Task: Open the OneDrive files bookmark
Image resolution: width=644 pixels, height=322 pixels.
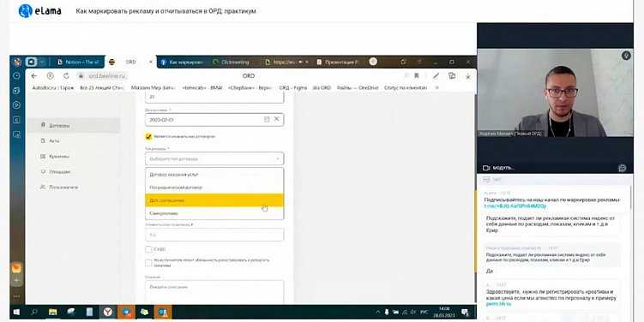Action: click(358, 88)
